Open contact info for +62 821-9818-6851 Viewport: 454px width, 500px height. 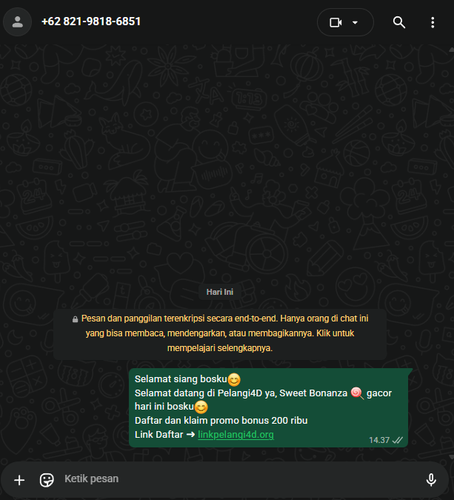[91, 22]
